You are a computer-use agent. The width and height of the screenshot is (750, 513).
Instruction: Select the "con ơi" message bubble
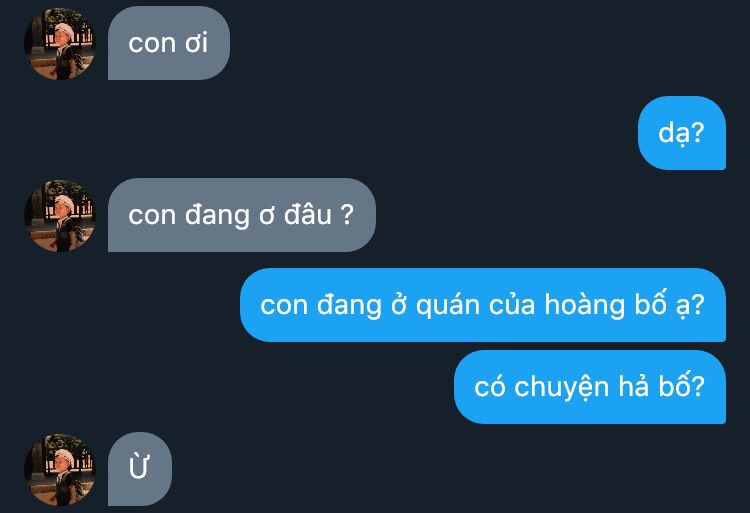(x=169, y=43)
